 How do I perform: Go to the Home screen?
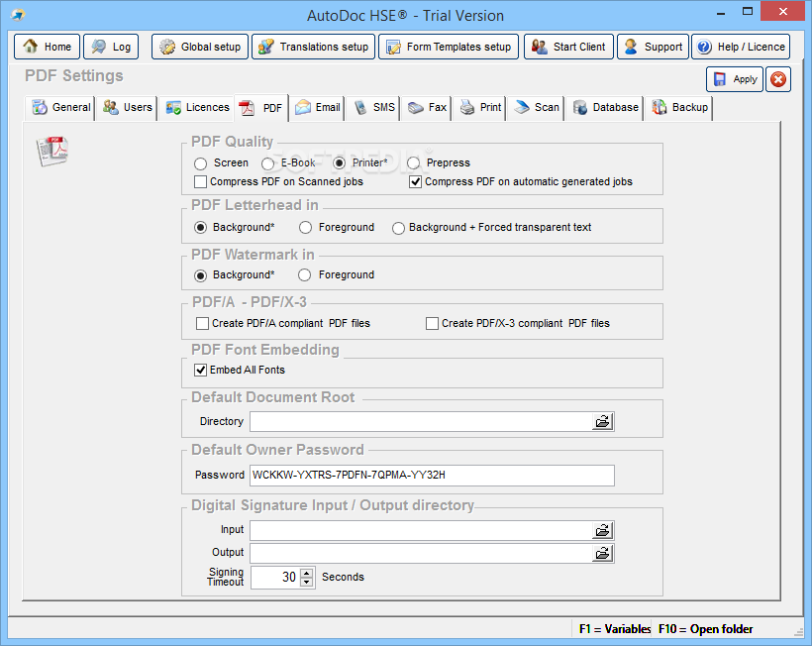pos(47,47)
